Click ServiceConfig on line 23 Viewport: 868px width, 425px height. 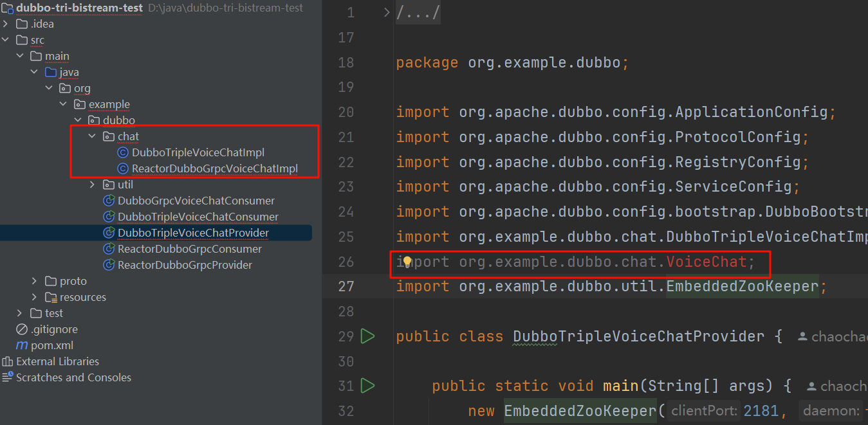click(733, 186)
